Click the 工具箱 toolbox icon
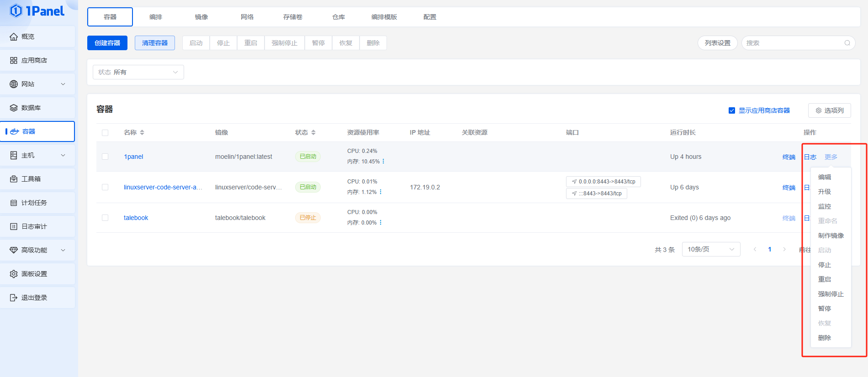 tap(14, 179)
